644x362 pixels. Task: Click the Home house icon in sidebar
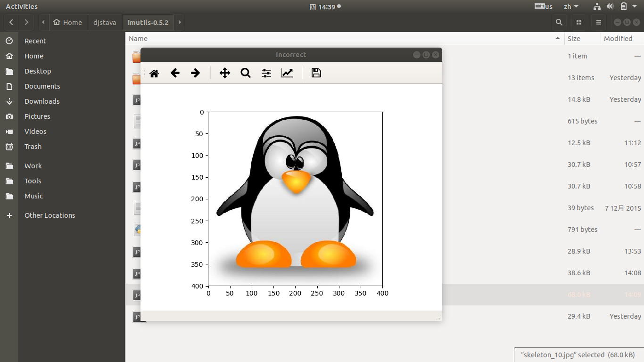point(9,56)
